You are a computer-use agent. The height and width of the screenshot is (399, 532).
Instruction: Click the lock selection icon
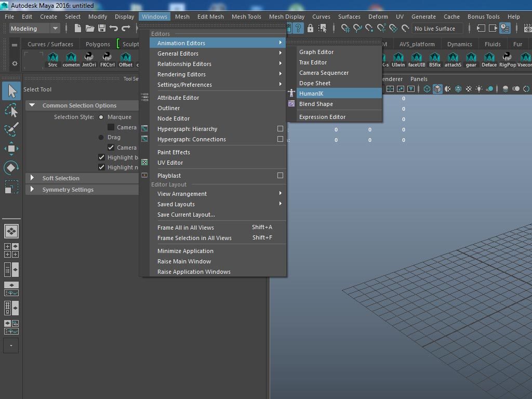310,28
